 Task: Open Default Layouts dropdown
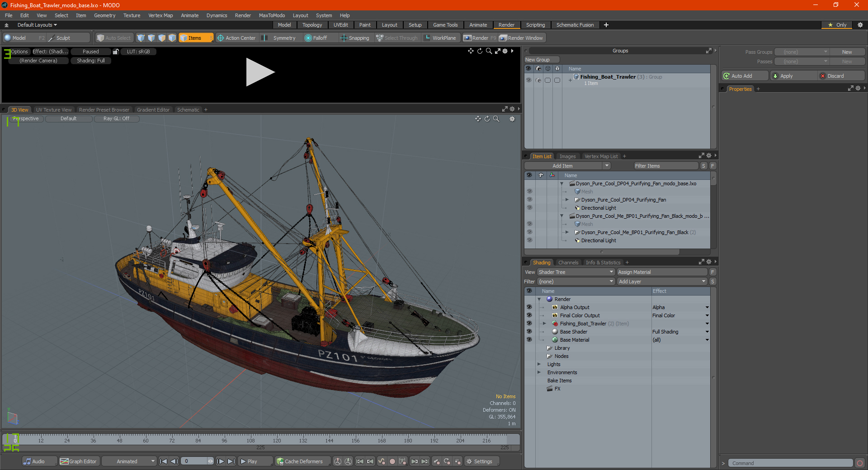(37, 25)
